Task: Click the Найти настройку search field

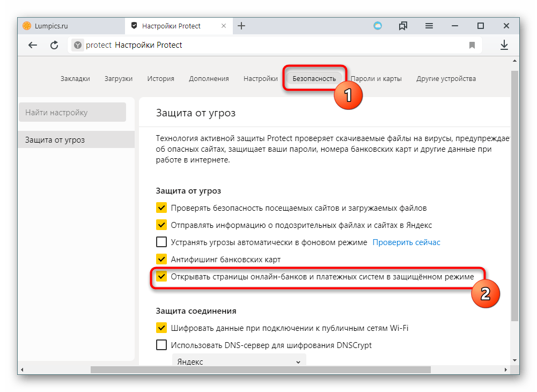Action: [x=72, y=113]
